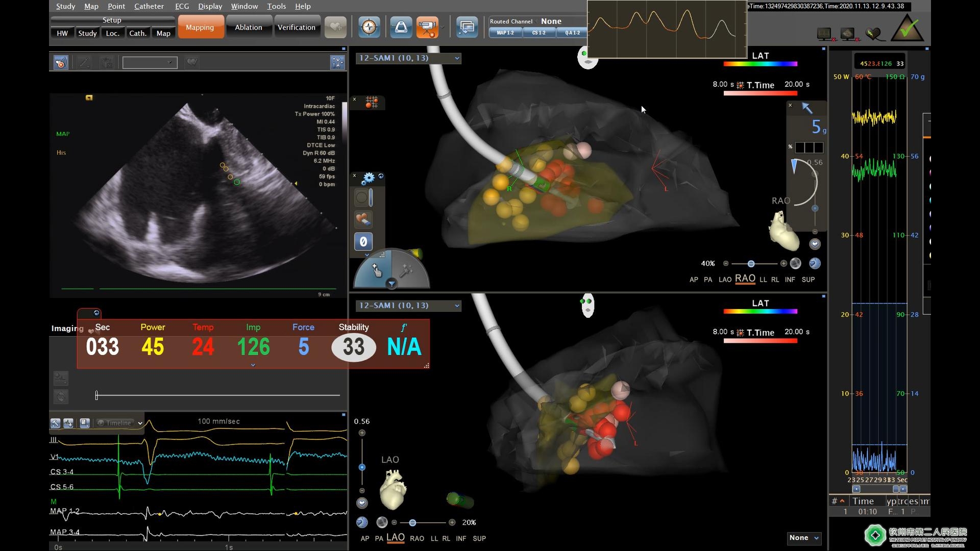Screen dimensions: 980x551
Task: Switch to the Ablation tab
Action: (x=248, y=27)
